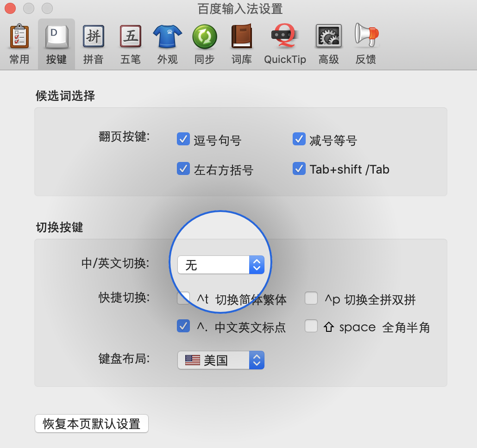Uncheck the 左右方括号 paging checkbox

tap(183, 168)
